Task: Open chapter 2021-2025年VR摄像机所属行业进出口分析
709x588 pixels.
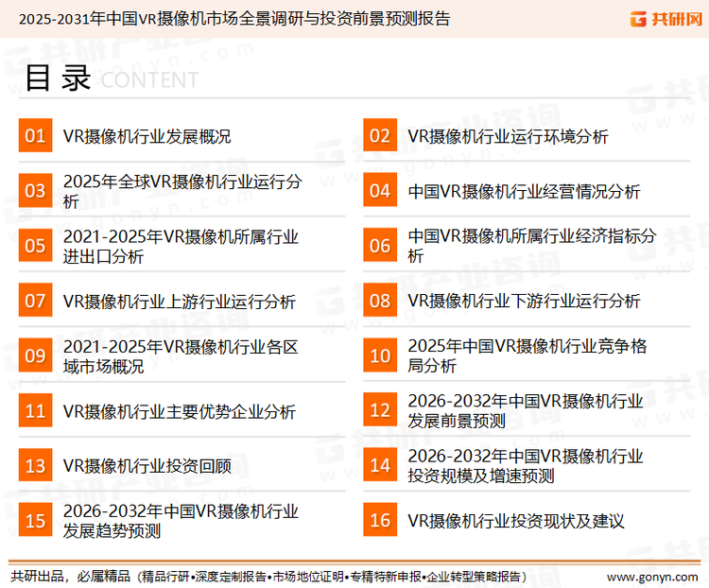Action: point(181,247)
